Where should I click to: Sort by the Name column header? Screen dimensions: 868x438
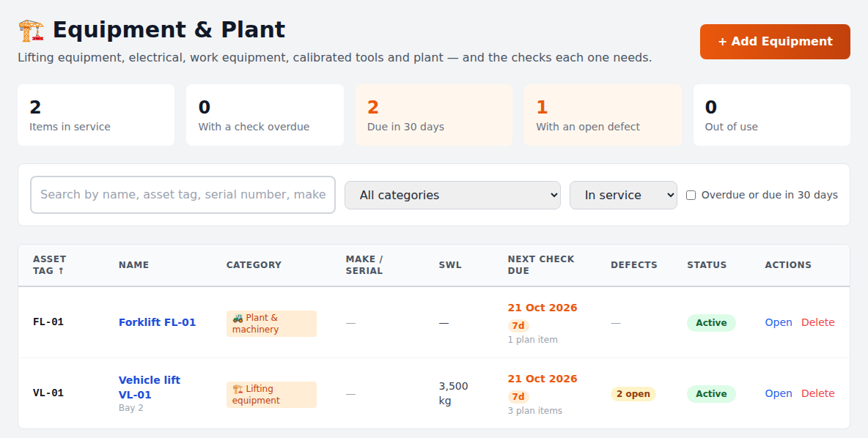pyautogui.click(x=133, y=265)
